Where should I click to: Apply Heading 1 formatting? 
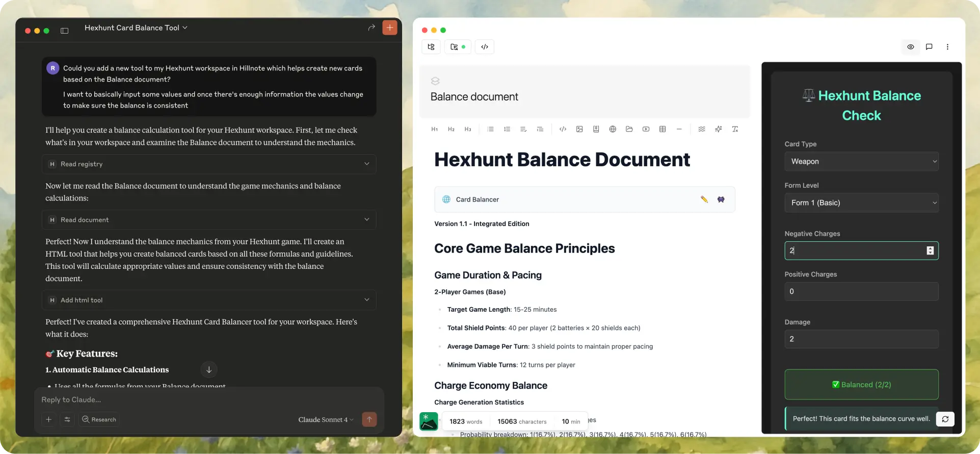[434, 129]
